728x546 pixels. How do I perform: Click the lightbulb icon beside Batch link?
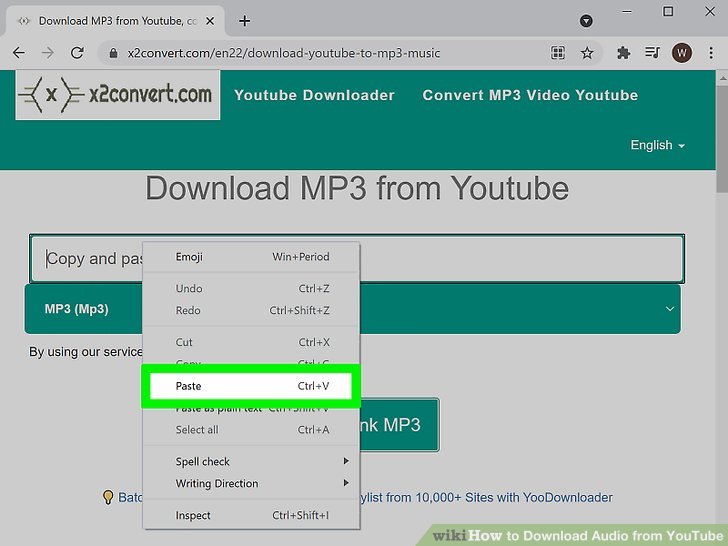108,497
